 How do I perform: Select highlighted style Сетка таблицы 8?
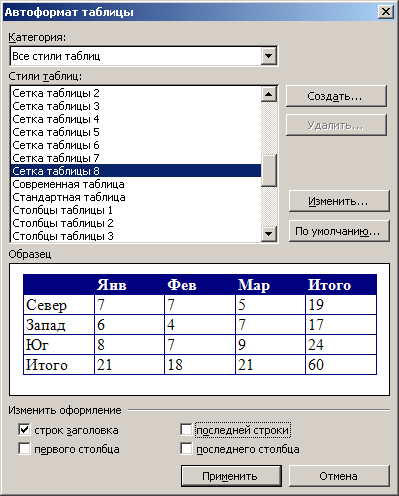136,171
